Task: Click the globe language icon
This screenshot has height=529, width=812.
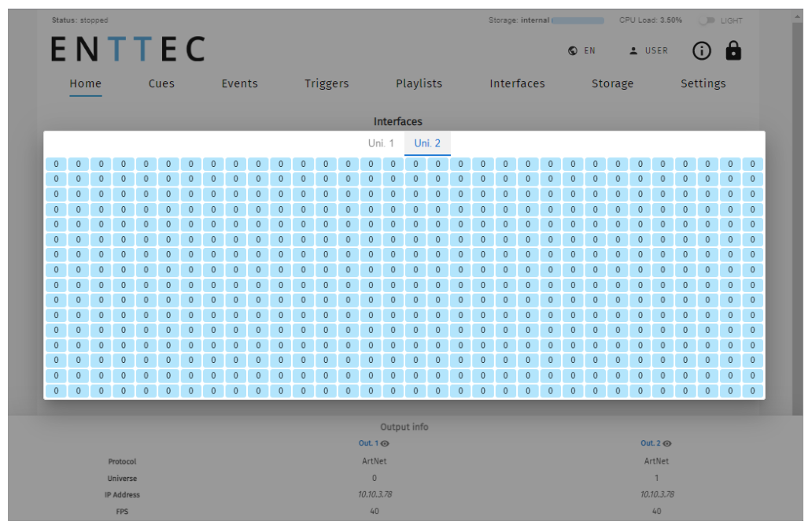Action: point(572,51)
